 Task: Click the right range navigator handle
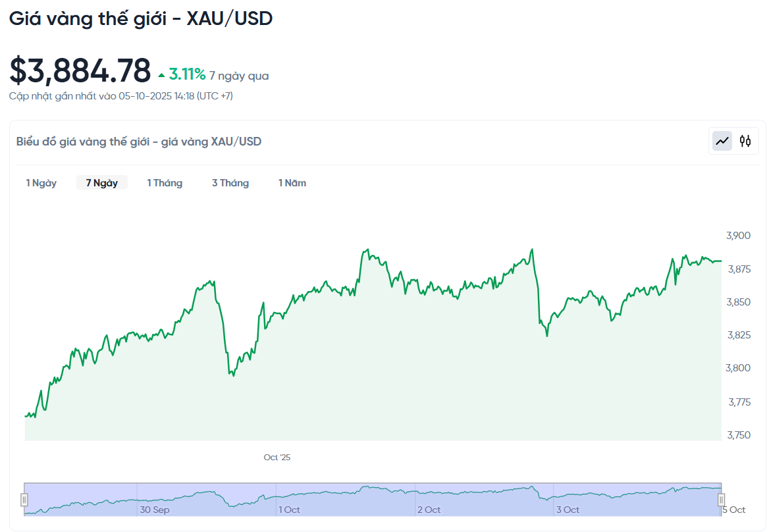(x=721, y=499)
